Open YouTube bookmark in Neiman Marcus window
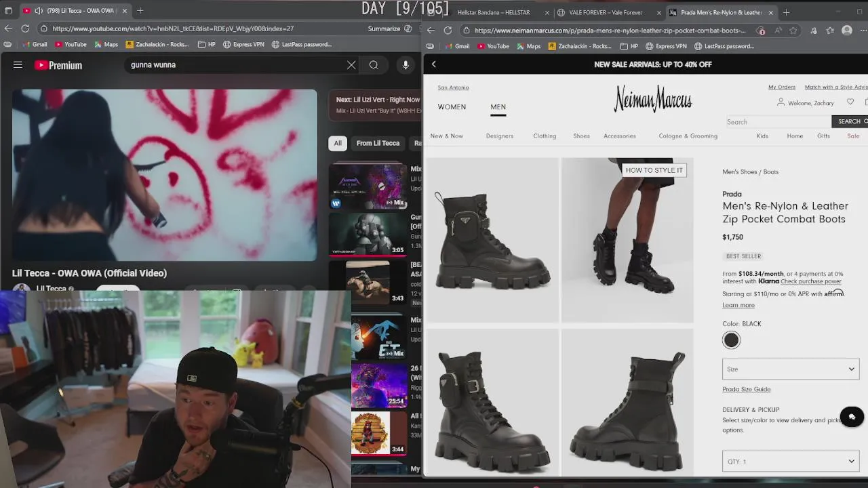 pyautogui.click(x=493, y=46)
